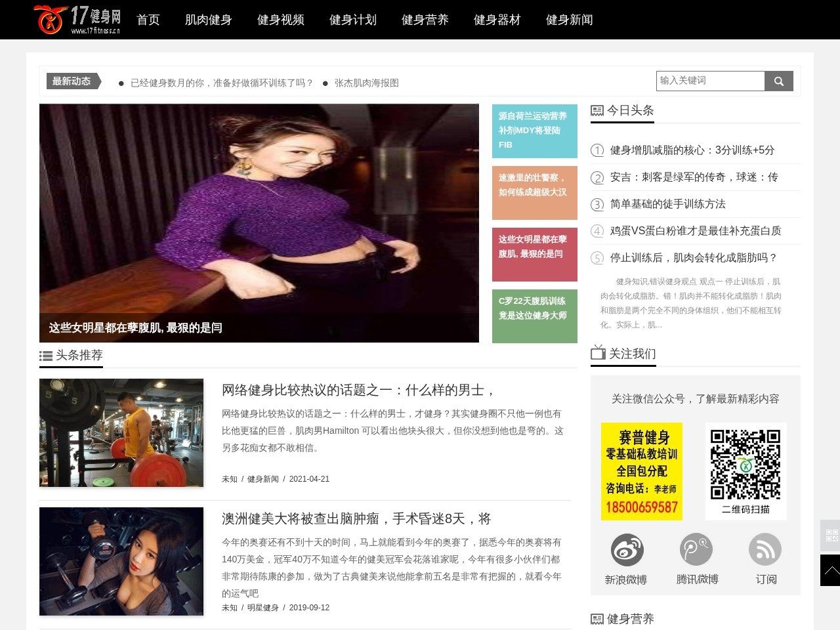
Task: Open the 网络健身比较热议的话题 article
Action: pos(358,390)
